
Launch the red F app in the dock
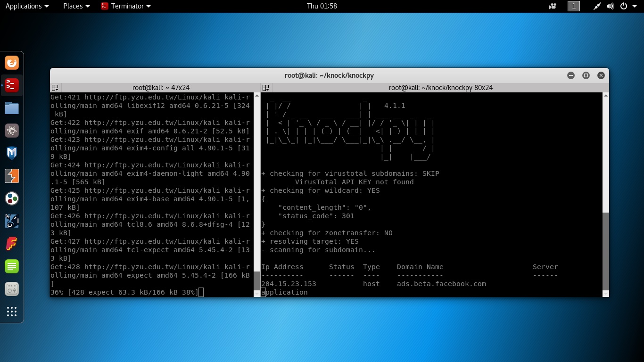pyautogui.click(x=12, y=244)
